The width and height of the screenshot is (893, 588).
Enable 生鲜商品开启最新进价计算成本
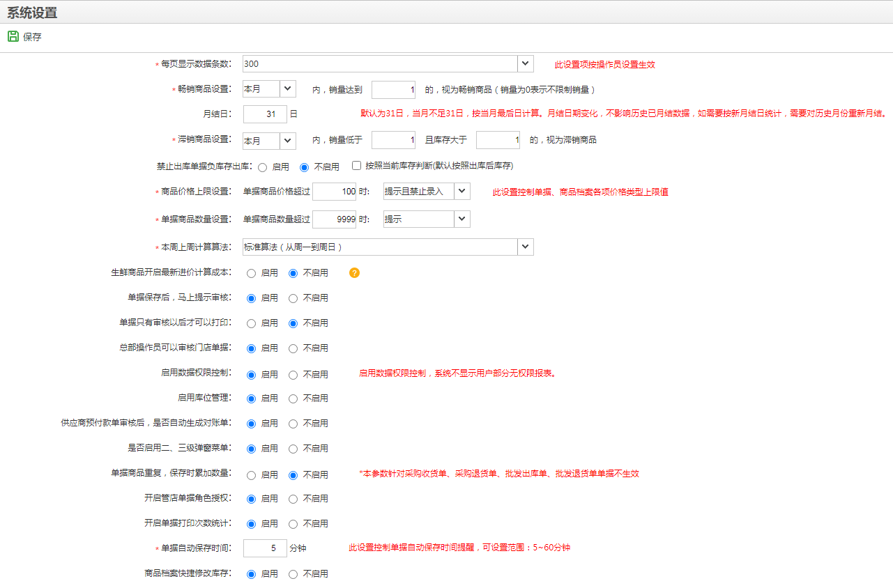coord(252,273)
